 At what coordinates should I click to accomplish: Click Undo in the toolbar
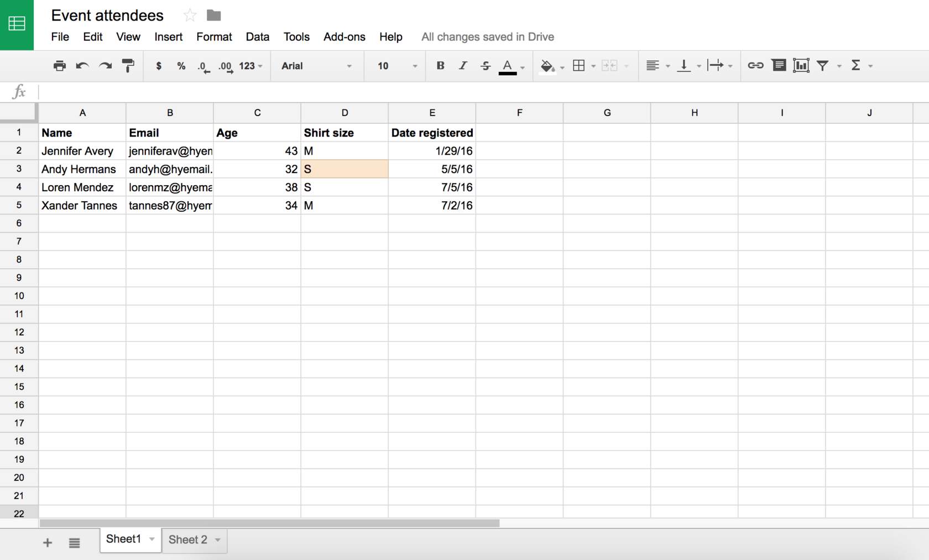[x=82, y=66]
